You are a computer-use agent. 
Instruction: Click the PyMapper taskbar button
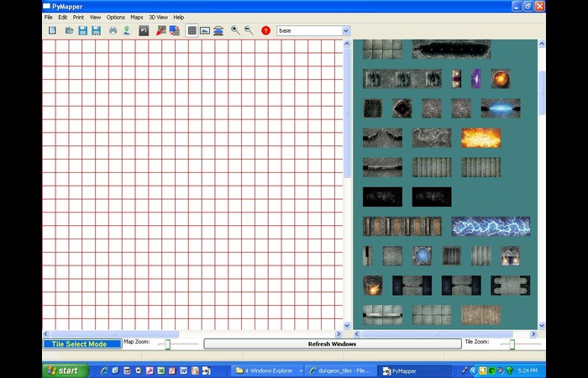click(414, 371)
